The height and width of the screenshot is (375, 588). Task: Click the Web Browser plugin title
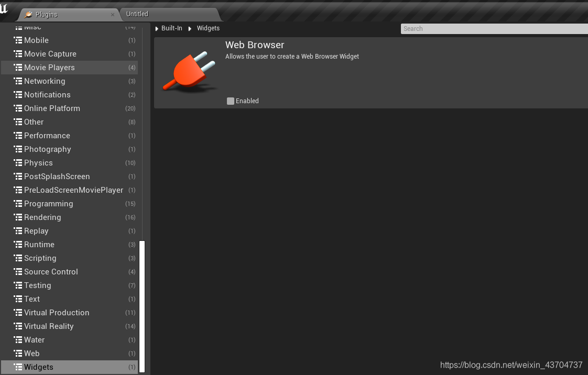click(x=255, y=45)
